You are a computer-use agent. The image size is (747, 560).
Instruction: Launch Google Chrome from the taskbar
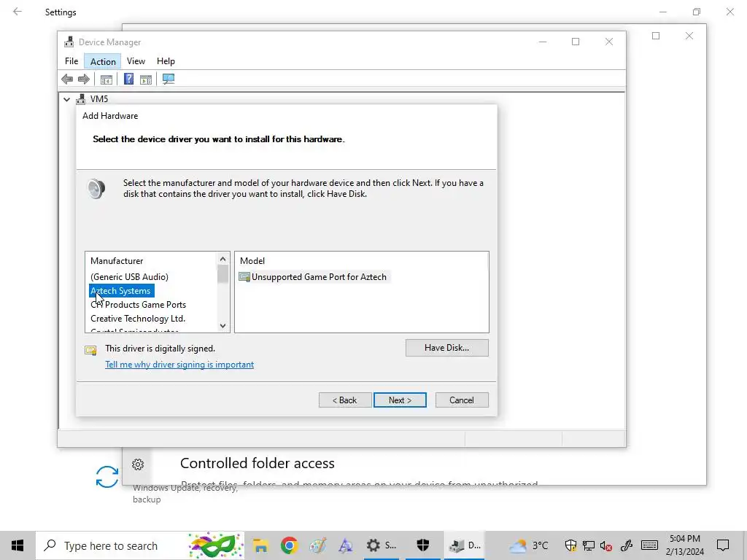[289, 545]
